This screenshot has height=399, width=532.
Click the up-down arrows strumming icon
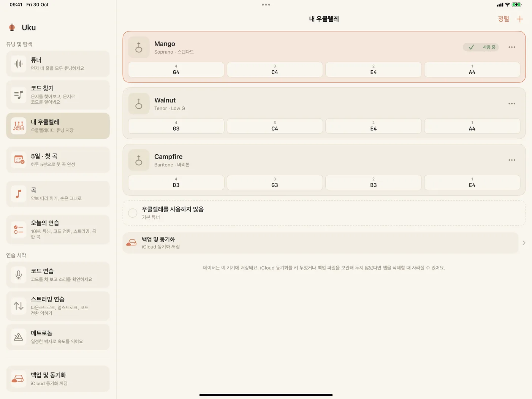19,306
